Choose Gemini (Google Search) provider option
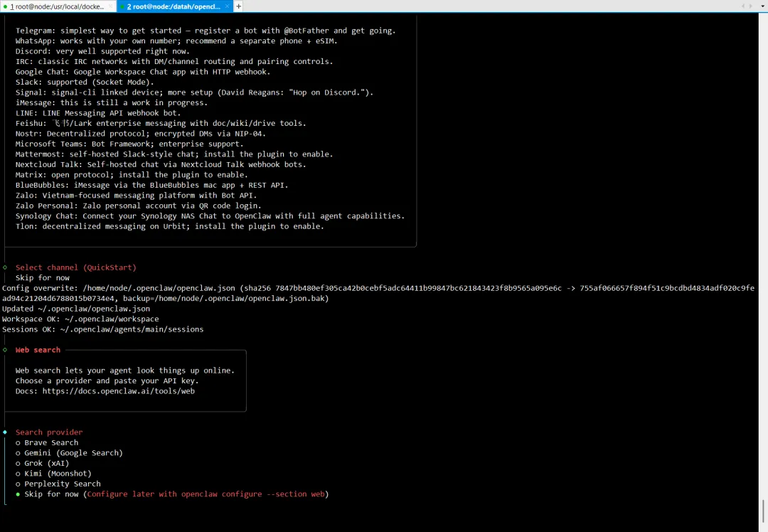The width and height of the screenshot is (768, 532). [x=69, y=452]
